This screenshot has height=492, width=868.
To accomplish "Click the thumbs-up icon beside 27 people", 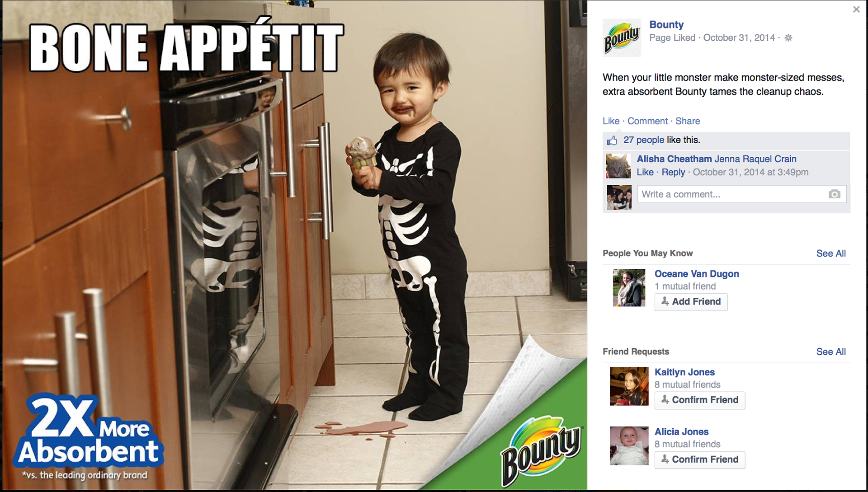I will tap(612, 141).
